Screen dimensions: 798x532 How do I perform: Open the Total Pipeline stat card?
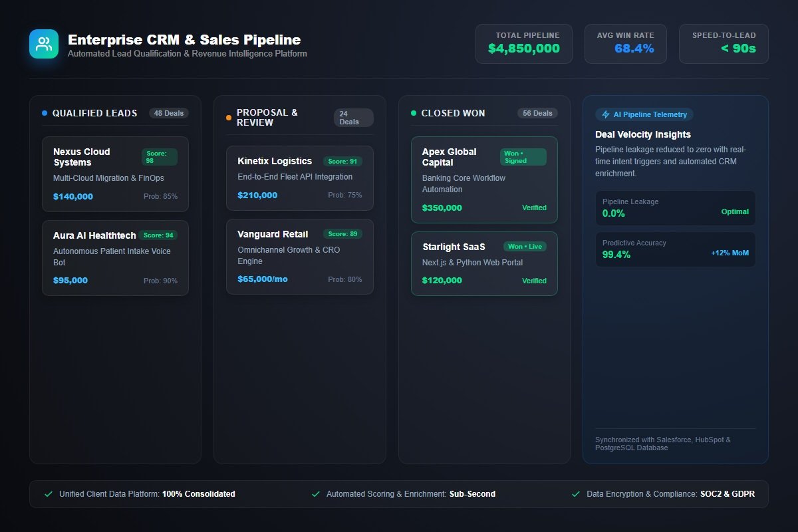(x=524, y=44)
